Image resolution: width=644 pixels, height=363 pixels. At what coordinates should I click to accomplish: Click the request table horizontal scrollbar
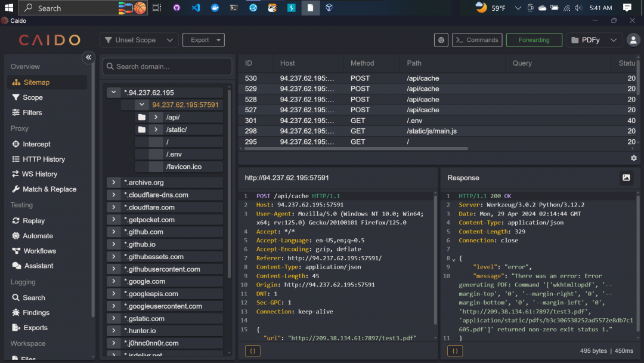click(x=355, y=149)
